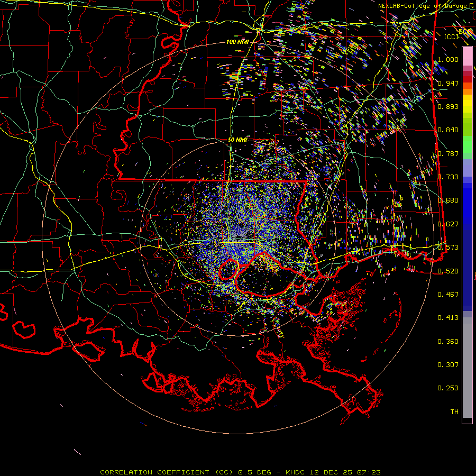Click the 0.733 scale value
The width and height of the screenshot is (476, 476).
tap(448, 177)
